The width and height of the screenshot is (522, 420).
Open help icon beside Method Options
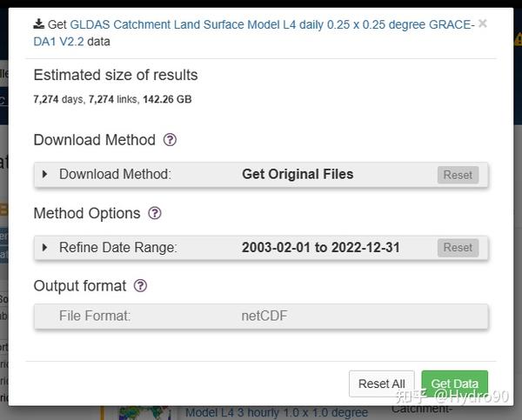click(x=155, y=213)
